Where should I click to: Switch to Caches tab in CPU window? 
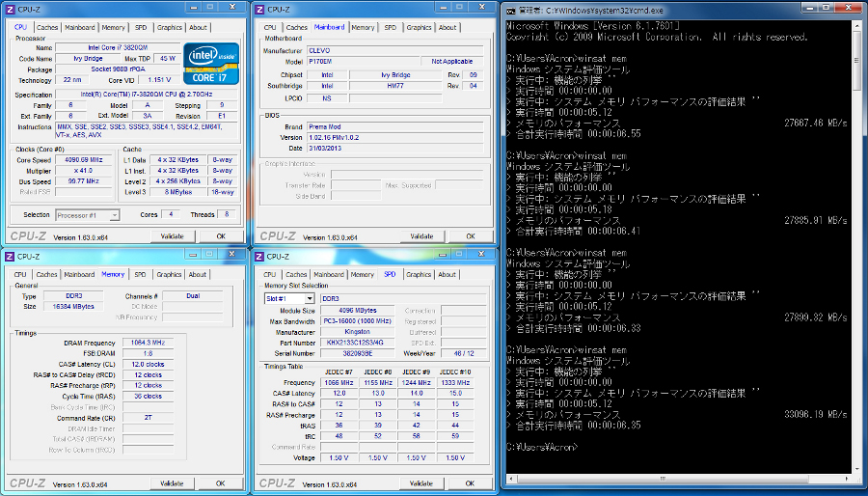point(47,27)
